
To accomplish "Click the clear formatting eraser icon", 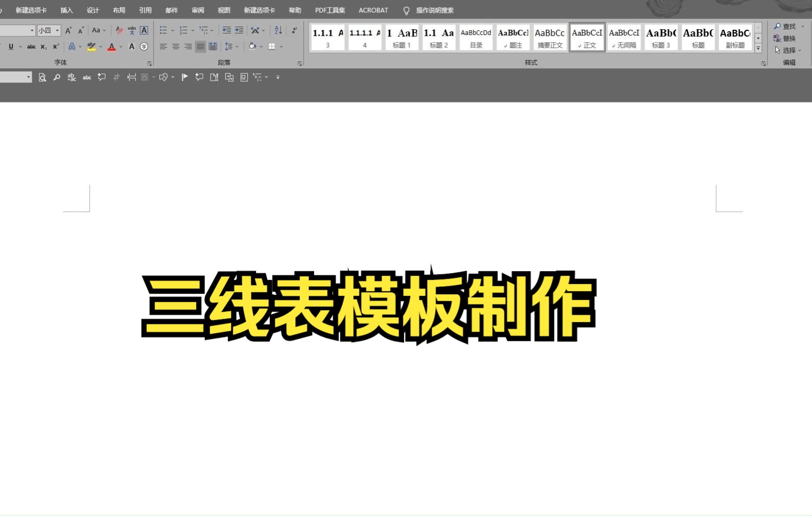I will tap(119, 30).
